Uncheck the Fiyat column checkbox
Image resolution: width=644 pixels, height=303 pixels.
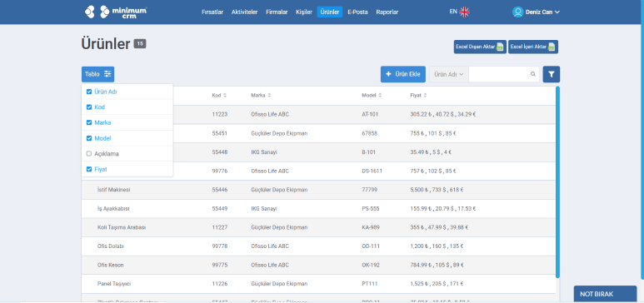tap(89, 169)
